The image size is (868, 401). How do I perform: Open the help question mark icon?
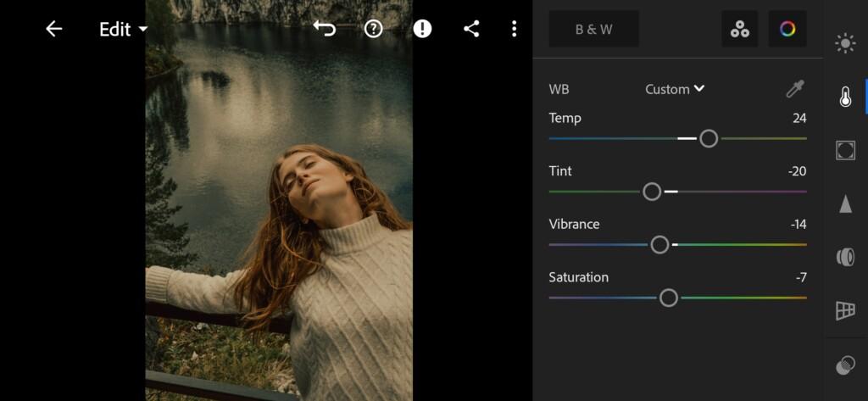(374, 29)
